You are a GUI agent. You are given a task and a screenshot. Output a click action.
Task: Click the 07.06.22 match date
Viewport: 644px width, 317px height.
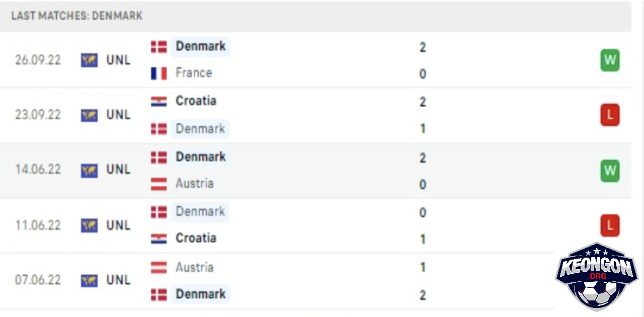click(38, 280)
